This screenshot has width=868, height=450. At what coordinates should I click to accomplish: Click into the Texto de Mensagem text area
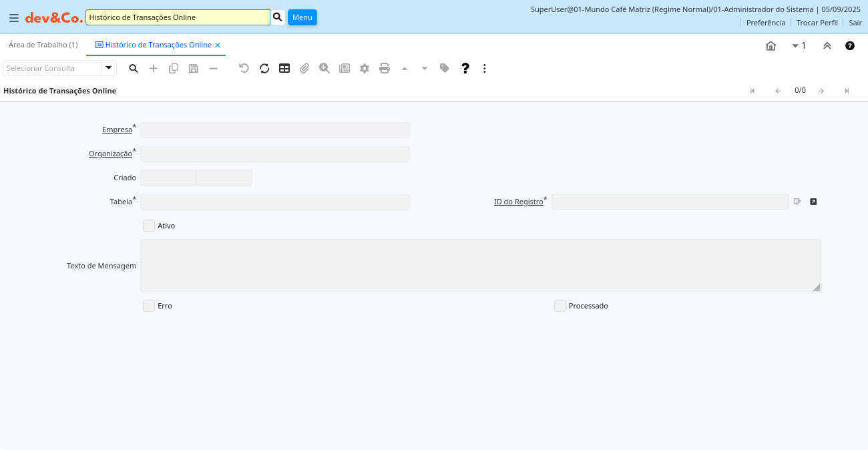[x=480, y=266]
